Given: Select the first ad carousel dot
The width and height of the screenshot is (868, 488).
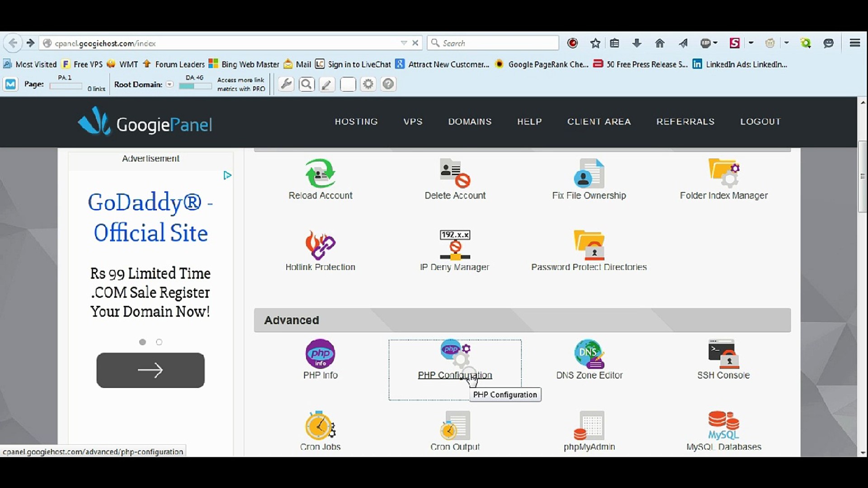Looking at the screenshot, I should click(142, 342).
